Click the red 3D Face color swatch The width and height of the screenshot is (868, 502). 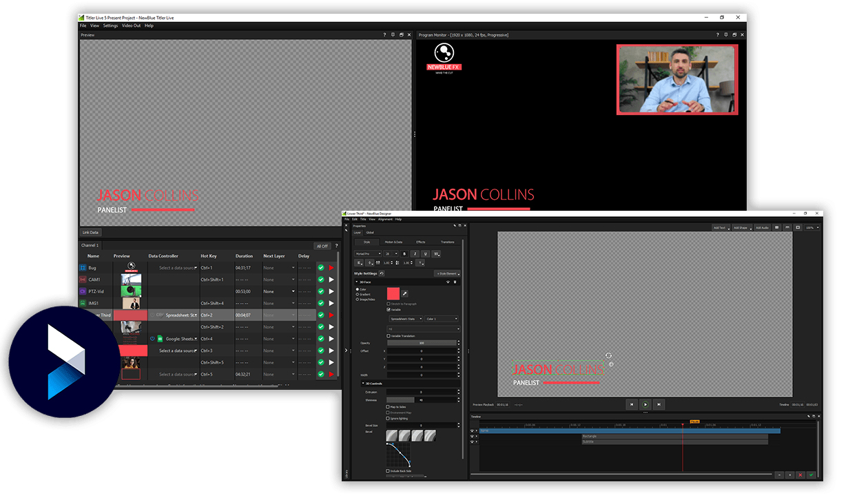point(393,294)
